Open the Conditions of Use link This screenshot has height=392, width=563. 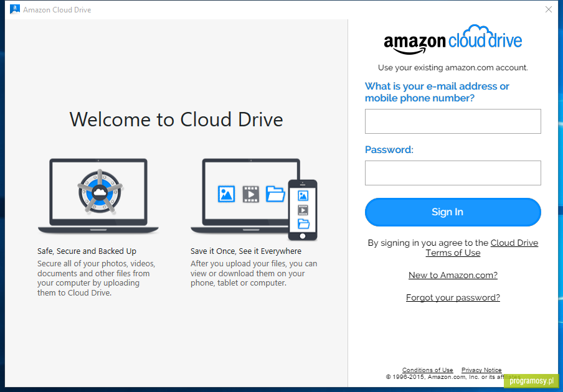(427, 370)
